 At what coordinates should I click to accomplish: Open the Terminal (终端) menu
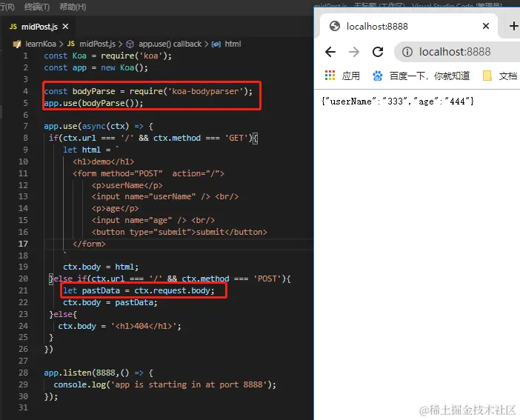tap(37, 7)
